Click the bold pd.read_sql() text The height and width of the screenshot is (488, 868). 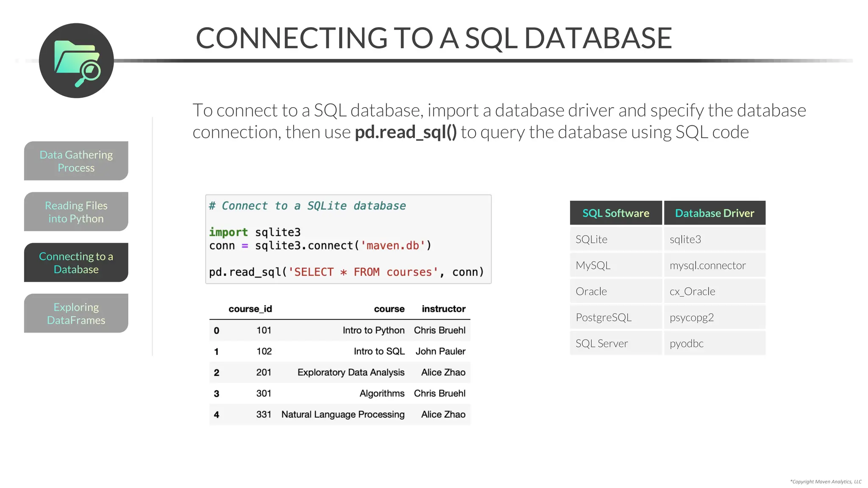(x=406, y=132)
